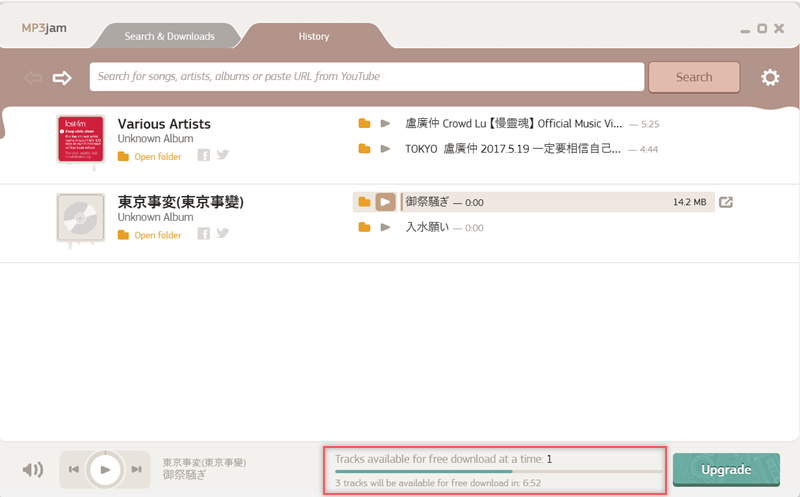Click the Upgrade button
This screenshot has width=800, height=497.
click(x=726, y=469)
